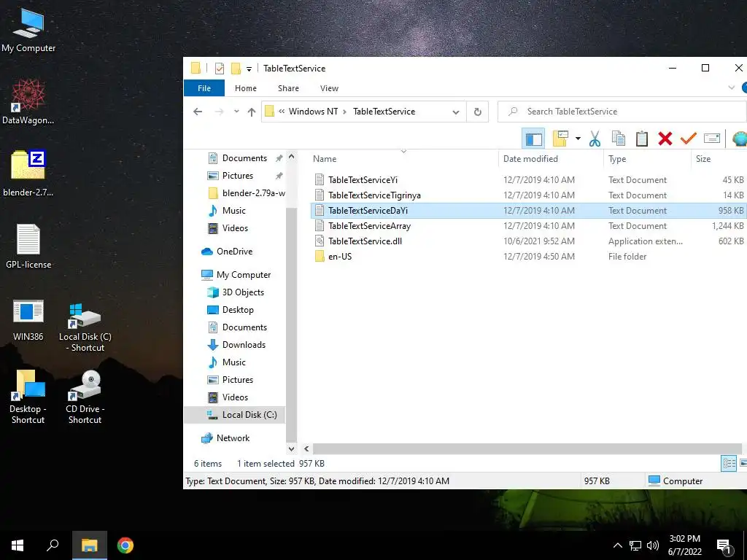Open CD Drive Shortcut on desktop
The width and height of the screenshot is (747, 560).
click(85, 397)
